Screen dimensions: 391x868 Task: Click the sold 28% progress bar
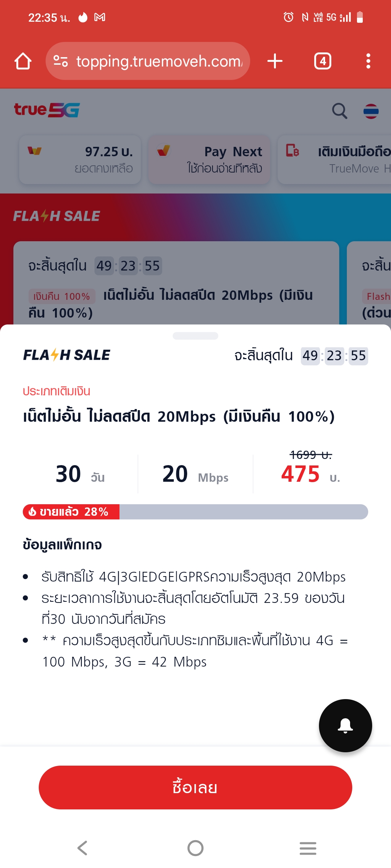pos(195,512)
